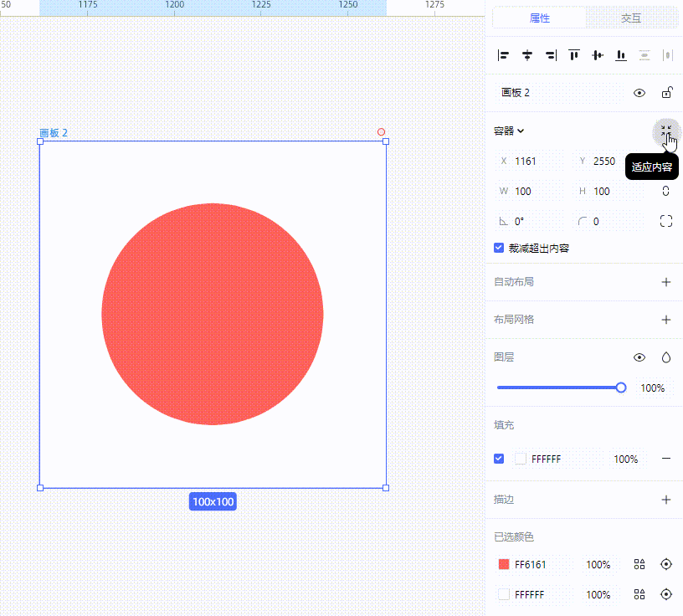Align selection to the bottom edge
This screenshot has height=616, width=683.
(621, 55)
